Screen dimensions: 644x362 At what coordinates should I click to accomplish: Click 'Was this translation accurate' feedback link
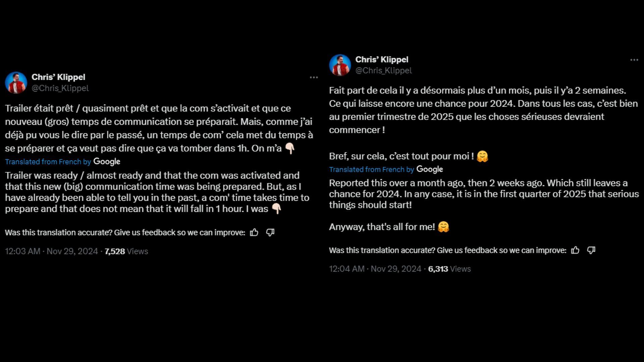[x=124, y=232]
